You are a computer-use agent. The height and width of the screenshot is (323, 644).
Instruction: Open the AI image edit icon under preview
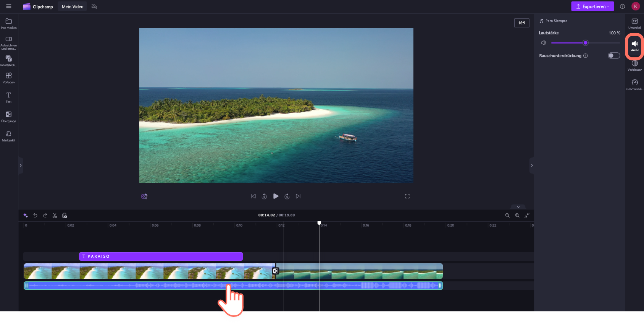(x=144, y=196)
